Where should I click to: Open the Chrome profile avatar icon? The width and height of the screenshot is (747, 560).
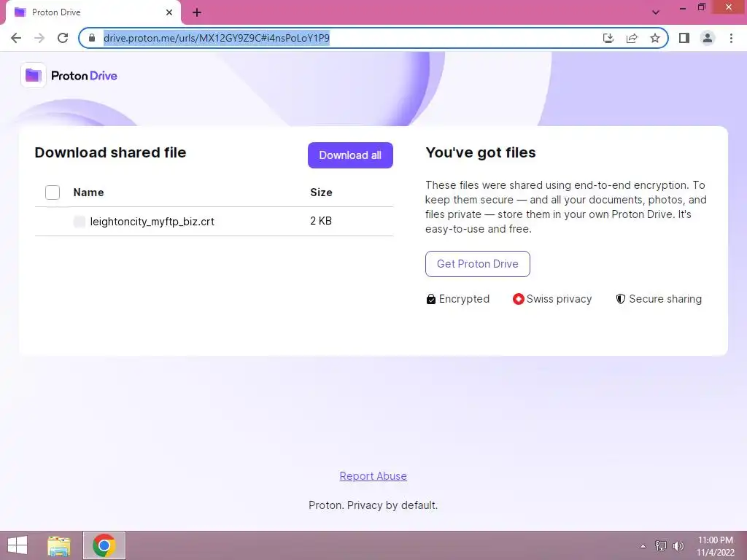click(x=708, y=38)
